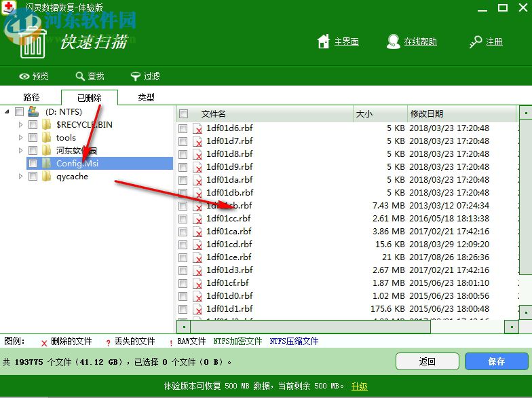Click deleted file icon of 1df01d0.rbf
Screen dimensions: 532x398
point(197,296)
